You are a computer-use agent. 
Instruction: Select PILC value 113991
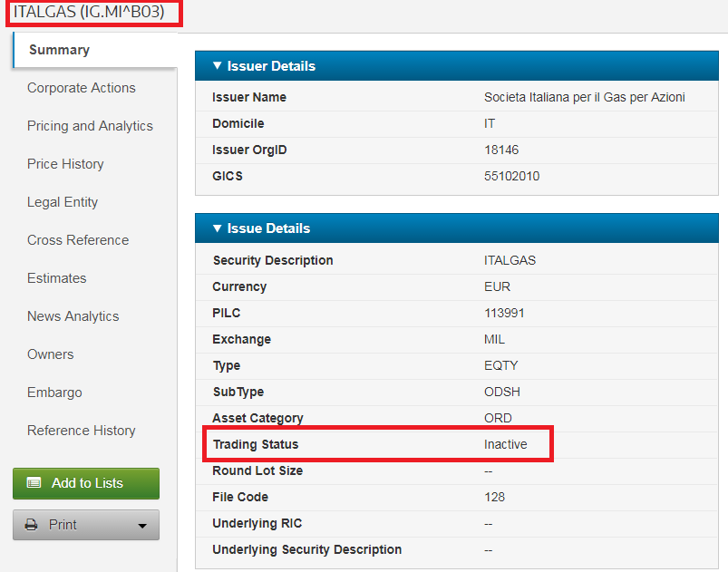point(504,313)
